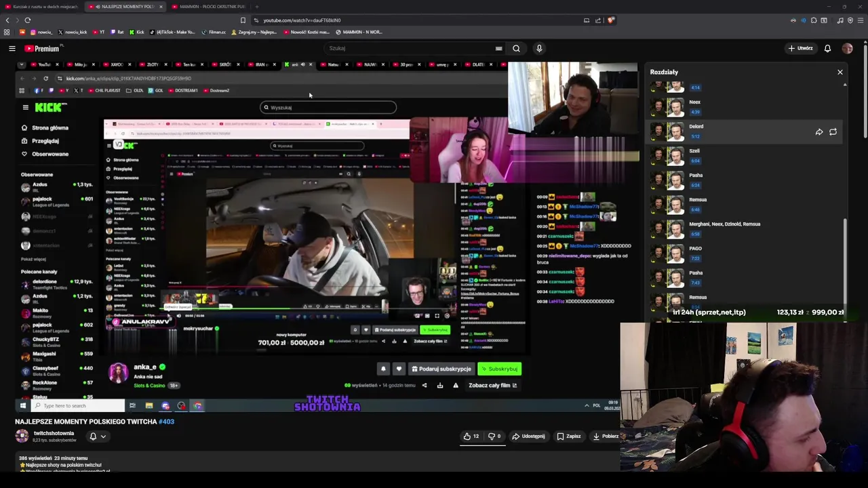868x488 pixels.
Task: Open the Nowość! Kostki bookmark
Action: pos(307,32)
